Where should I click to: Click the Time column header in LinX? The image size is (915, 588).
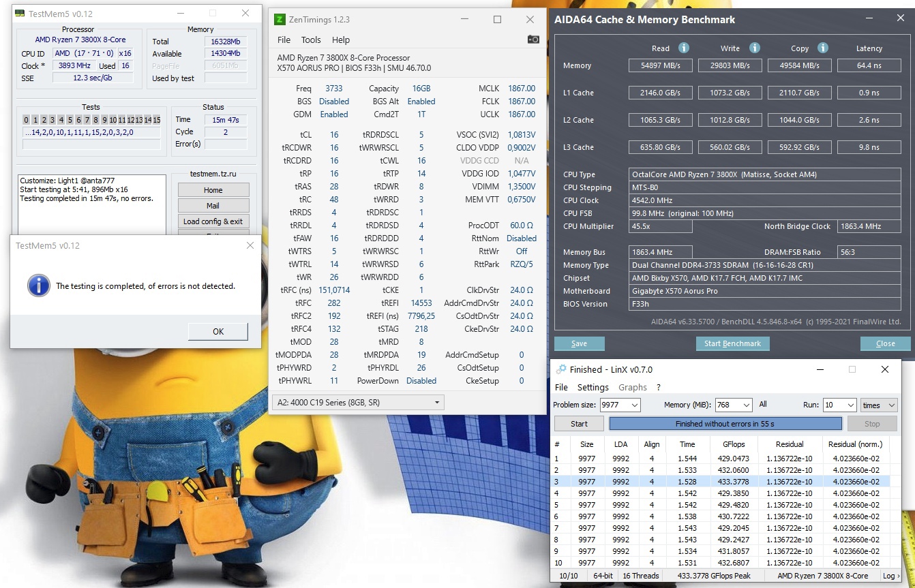(x=687, y=444)
